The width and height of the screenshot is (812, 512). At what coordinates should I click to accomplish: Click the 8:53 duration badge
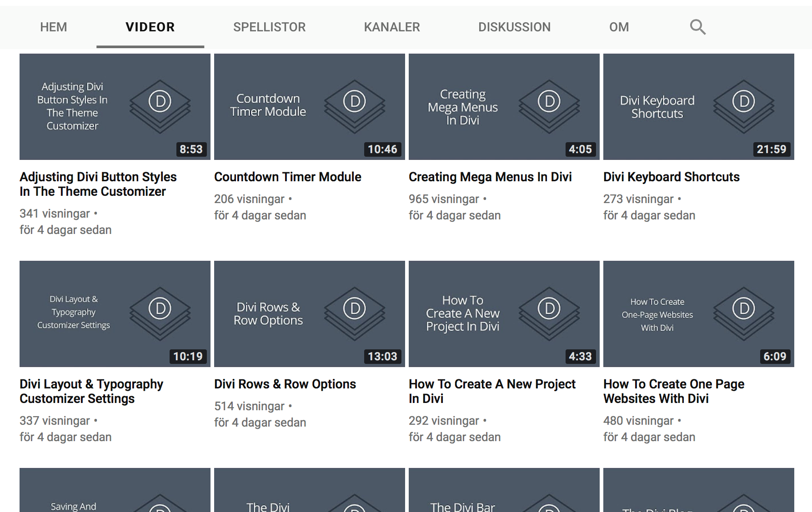[191, 149]
